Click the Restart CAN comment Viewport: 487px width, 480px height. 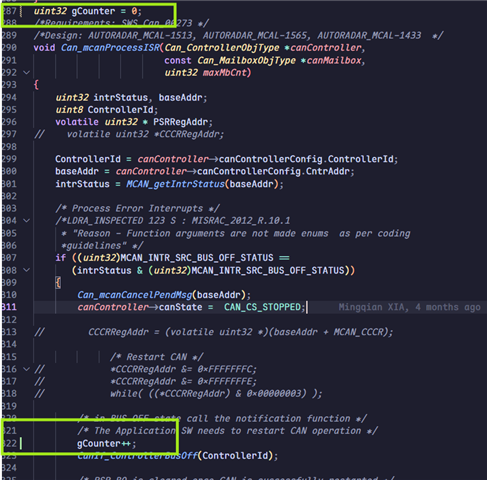(156, 357)
